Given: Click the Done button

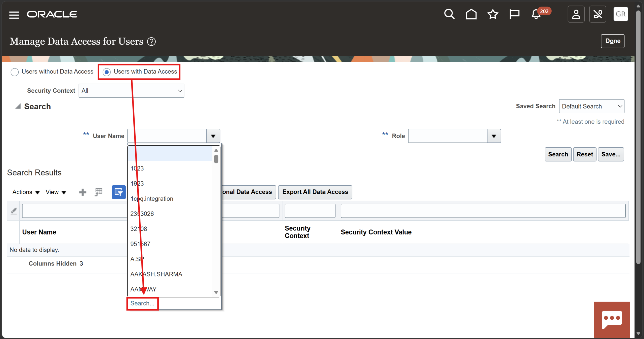Looking at the screenshot, I should point(613,41).
